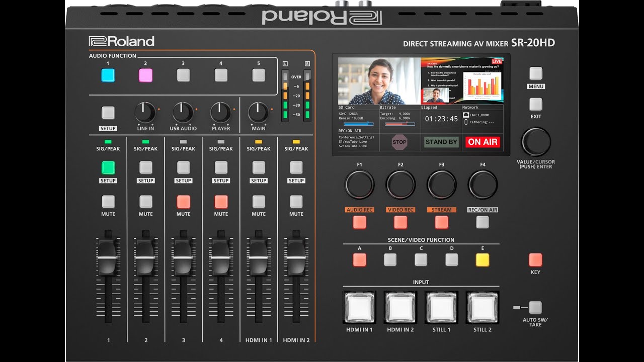Screen dimensions: 644x362
Task: Tap Audio Function button 5
Action: coord(259,75)
